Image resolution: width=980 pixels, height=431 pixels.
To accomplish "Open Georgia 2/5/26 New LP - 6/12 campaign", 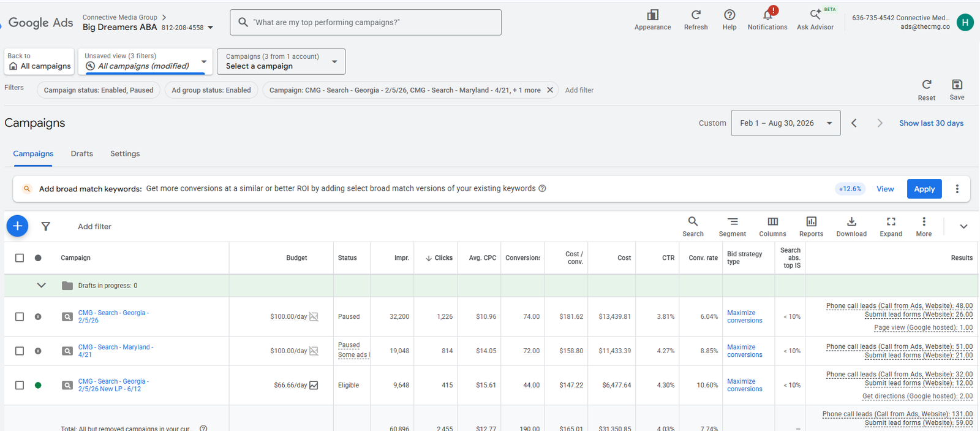I will pyautogui.click(x=113, y=385).
